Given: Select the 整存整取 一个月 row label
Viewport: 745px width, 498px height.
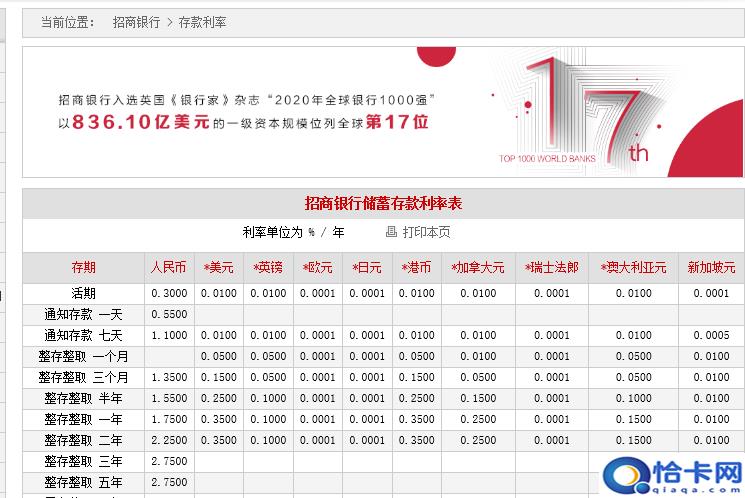Looking at the screenshot, I should (x=84, y=356).
